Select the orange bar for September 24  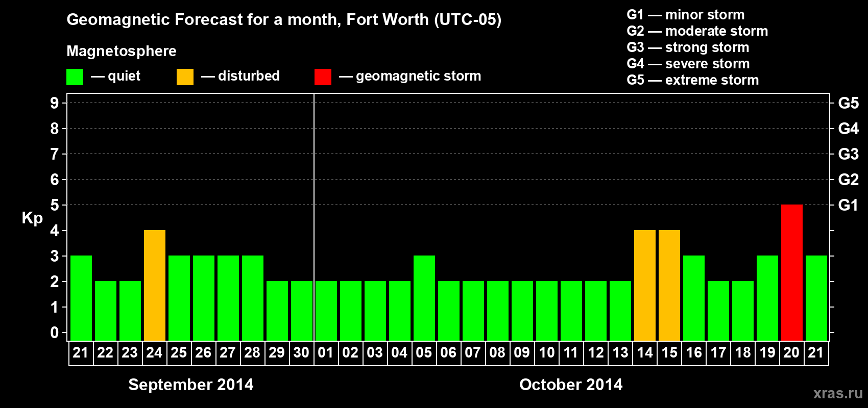pos(155,286)
